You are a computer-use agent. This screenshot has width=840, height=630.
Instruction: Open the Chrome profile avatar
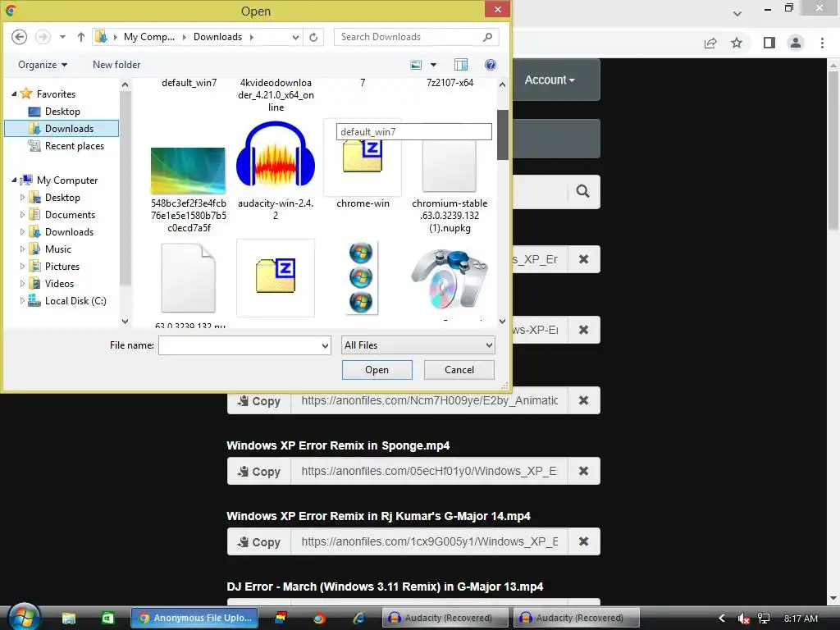click(796, 43)
